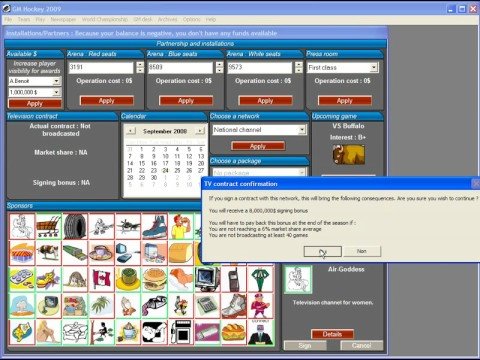Select September 24 in the calendar
The image size is (480, 360).
coord(165,170)
